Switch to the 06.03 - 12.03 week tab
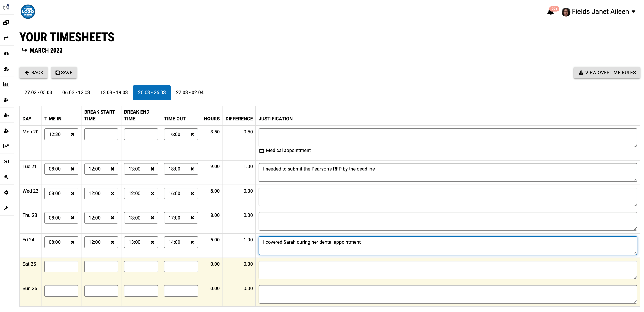Viewport: 644px width, 312px height. pos(76,92)
